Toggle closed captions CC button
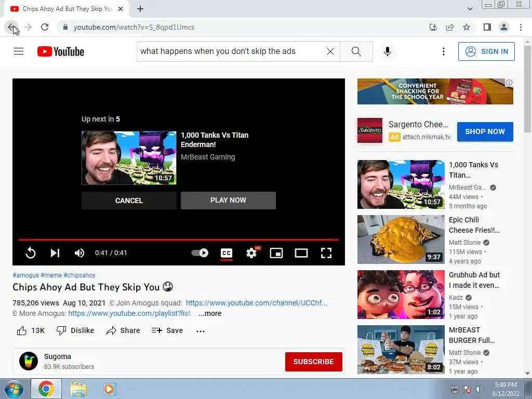Image resolution: width=532 pixels, height=399 pixels. point(227,253)
